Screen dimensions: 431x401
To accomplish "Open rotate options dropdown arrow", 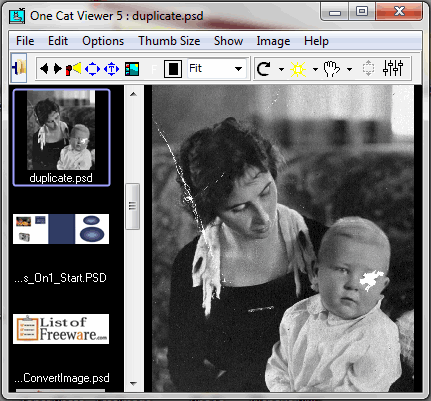I will coord(281,69).
